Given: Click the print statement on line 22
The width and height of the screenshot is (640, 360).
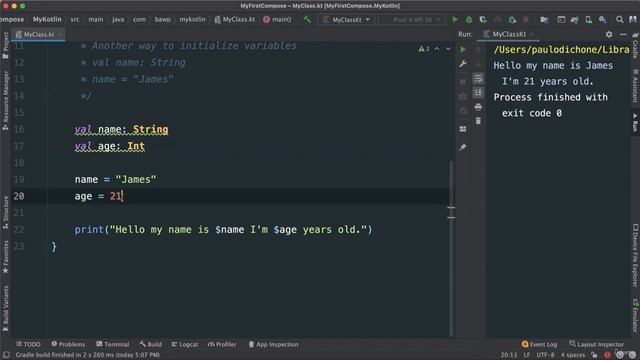Looking at the screenshot, I should (223, 230).
